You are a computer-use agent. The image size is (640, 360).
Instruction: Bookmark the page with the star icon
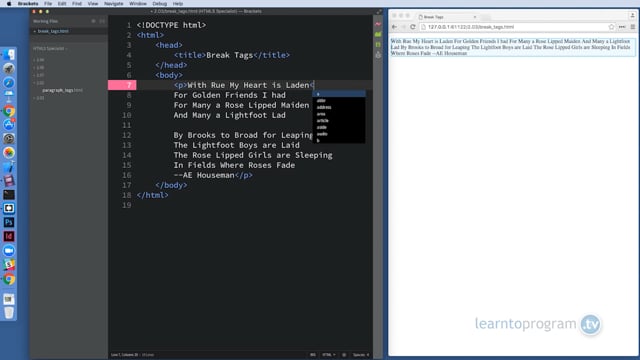click(x=611, y=27)
